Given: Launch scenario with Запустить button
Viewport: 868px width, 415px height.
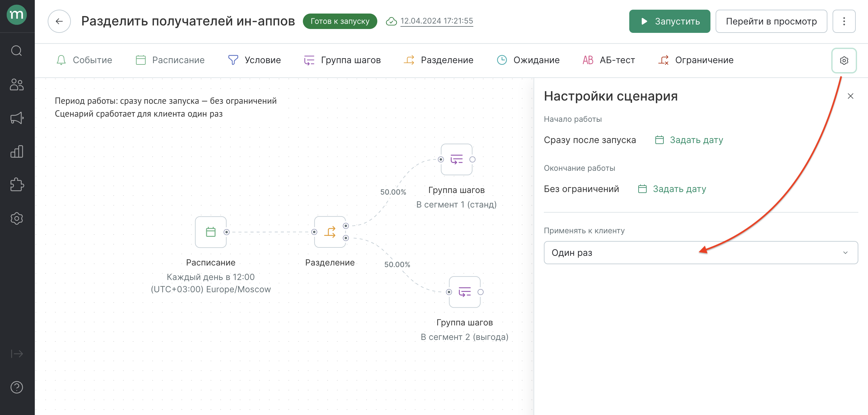Looking at the screenshot, I should click(x=670, y=21).
